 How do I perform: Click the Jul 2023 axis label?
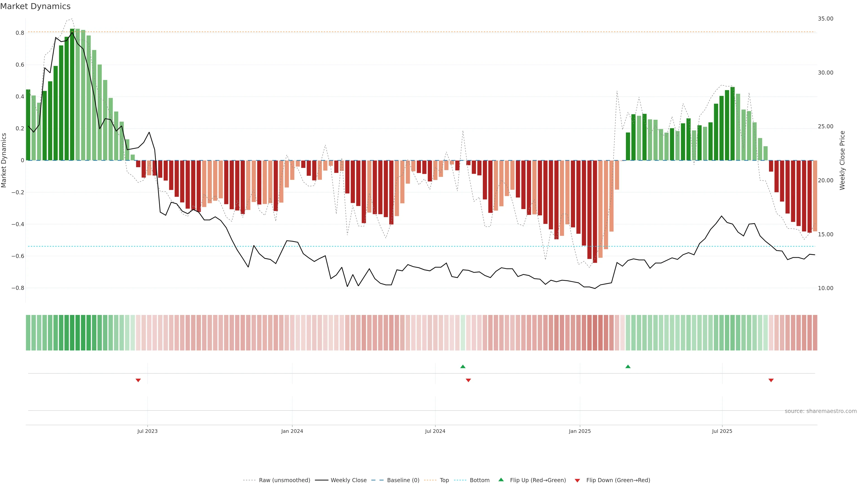[x=147, y=431]
